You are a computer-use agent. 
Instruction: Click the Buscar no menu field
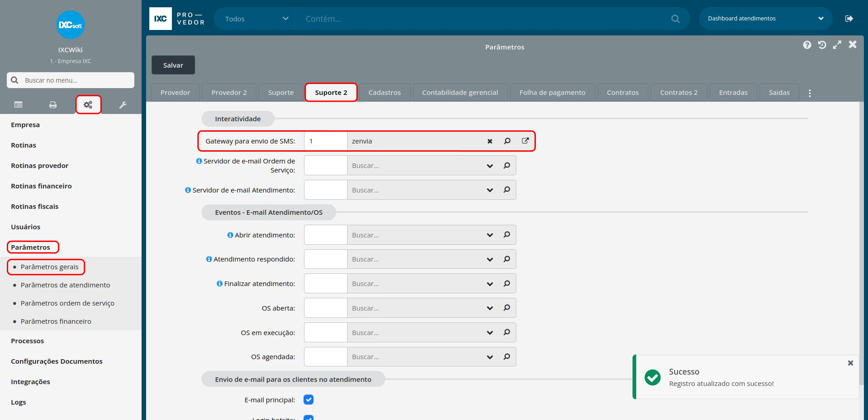(70, 80)
